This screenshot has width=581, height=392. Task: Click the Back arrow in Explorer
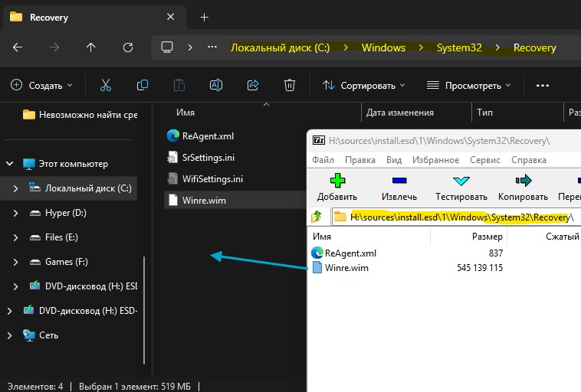(18, 47)
